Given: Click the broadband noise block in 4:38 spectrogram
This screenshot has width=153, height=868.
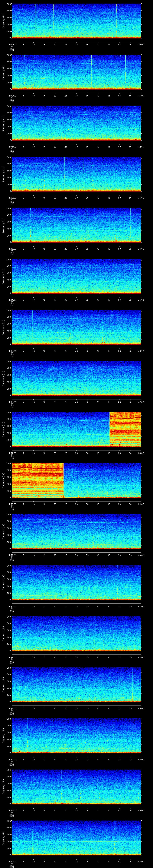Looking at the screenshot, I should [38, 480].
